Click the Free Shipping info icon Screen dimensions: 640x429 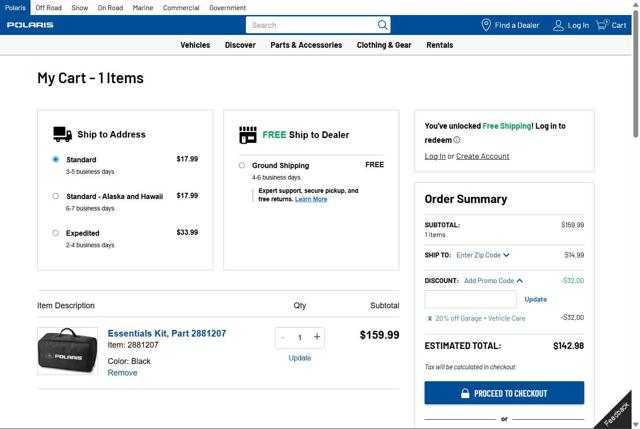tap(458, 140)
